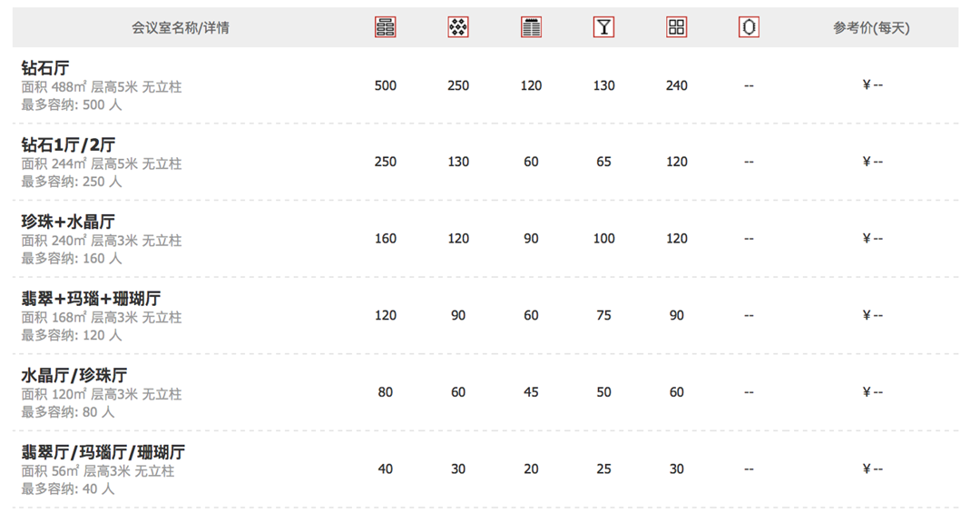Click the 参考价(每天) column header
The height and width of the screenshot is (523, 980).
coord(871,28)
